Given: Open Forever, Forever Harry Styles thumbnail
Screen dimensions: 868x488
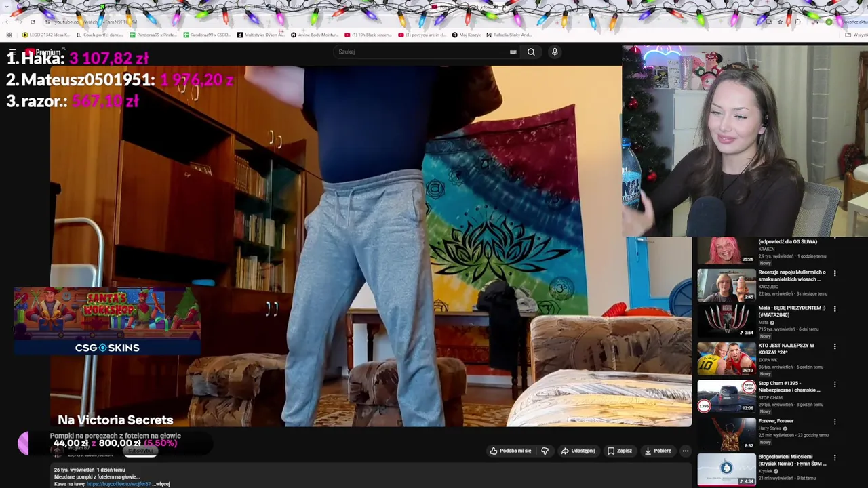Looking at the screenshot, I should click(726, 434).
